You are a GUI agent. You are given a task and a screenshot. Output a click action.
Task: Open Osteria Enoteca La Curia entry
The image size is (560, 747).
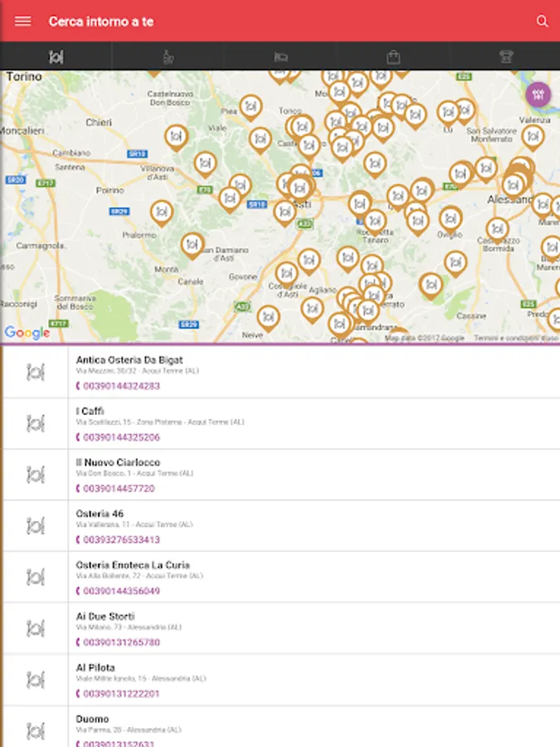tap(281, 577)
